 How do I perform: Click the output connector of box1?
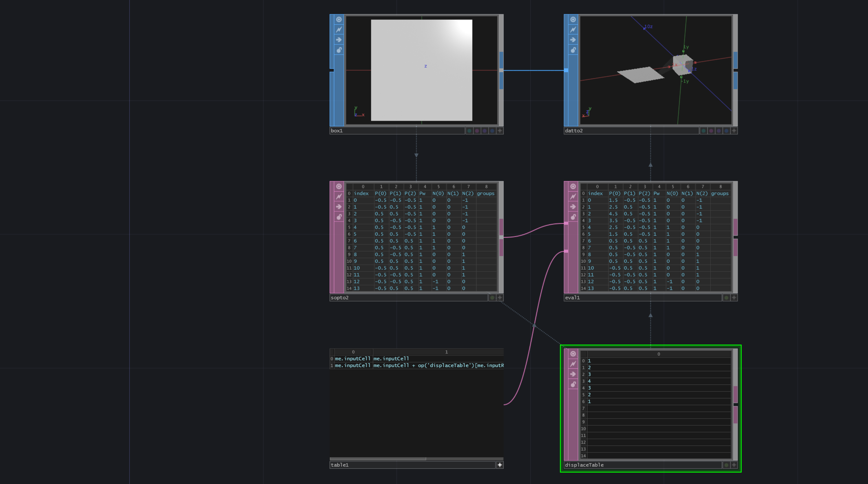coord(501,70)
